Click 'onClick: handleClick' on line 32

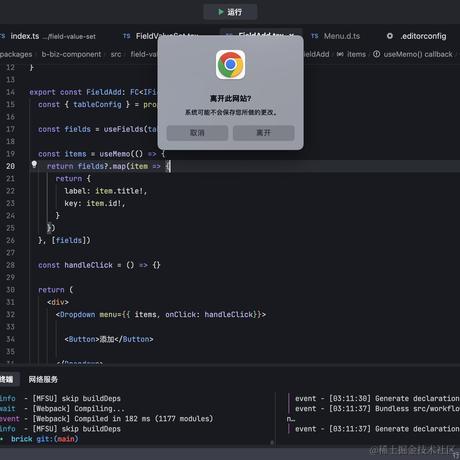(209, 314)
